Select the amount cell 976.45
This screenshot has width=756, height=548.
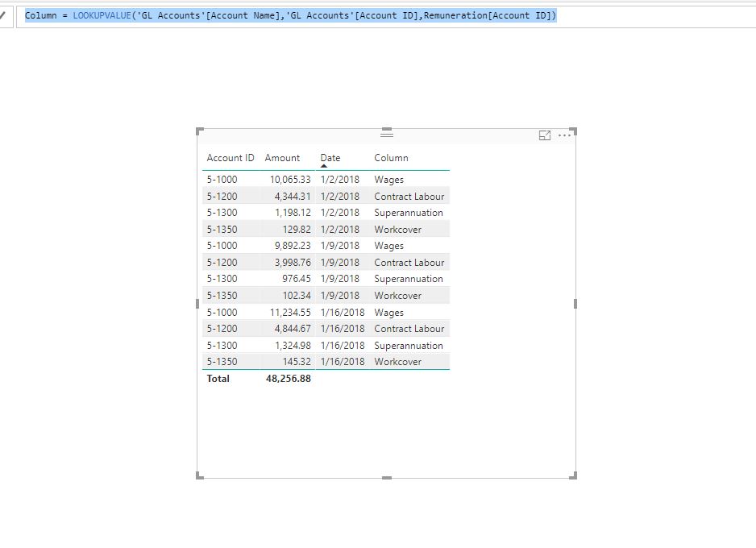click(297, 279)
